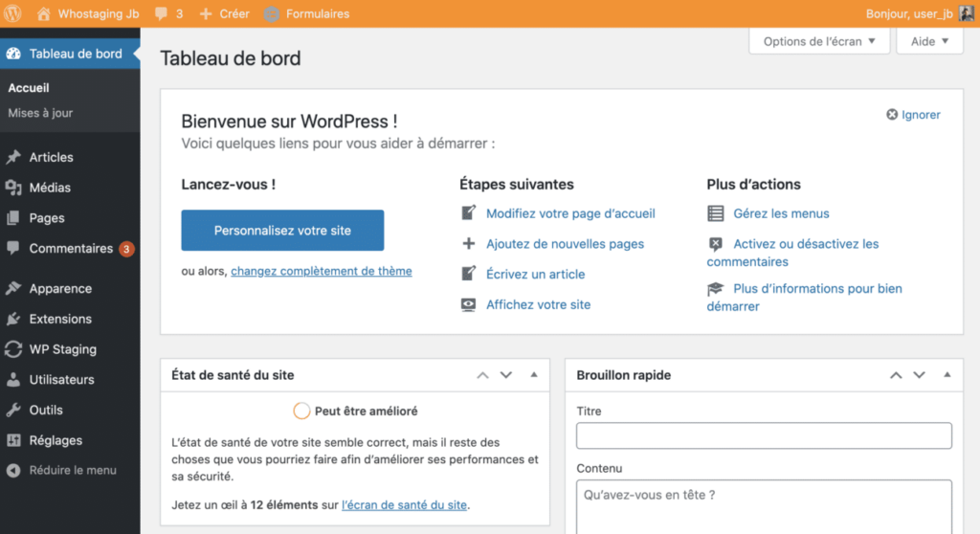Click the home icon beside Whostaging Jb
The width and height of the screenshot is (980, 534).
pyautogui.click(x=43, y=13)
